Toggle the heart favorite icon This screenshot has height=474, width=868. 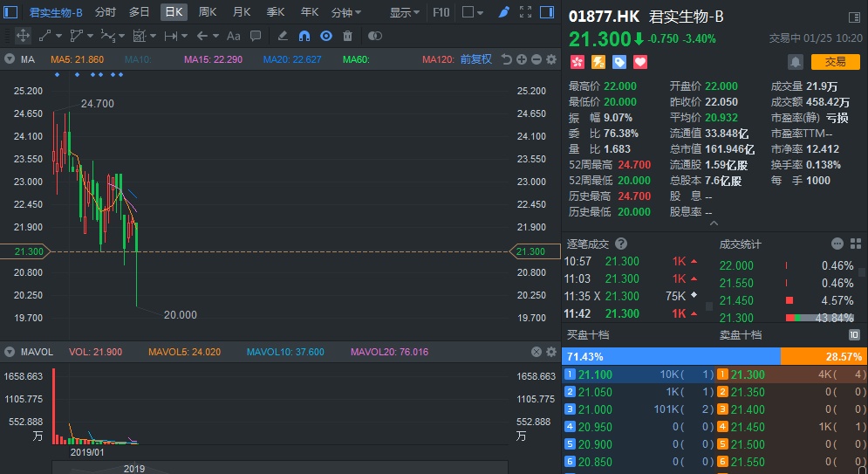click(640, 62)
